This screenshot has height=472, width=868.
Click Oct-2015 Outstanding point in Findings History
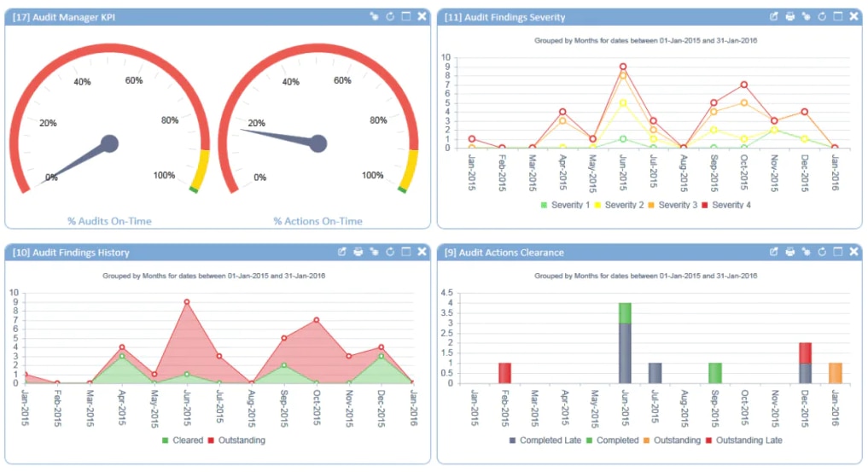pos(317,320)
